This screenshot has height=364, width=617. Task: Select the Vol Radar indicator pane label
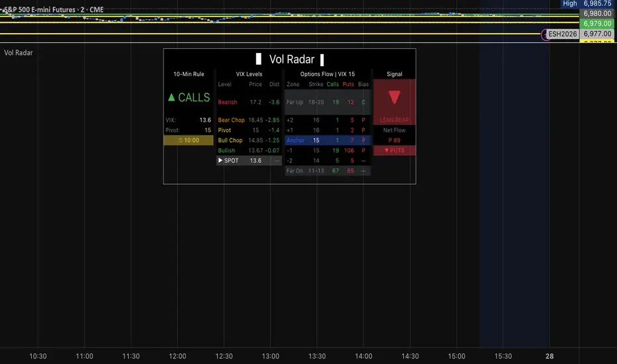click(18, 53)
